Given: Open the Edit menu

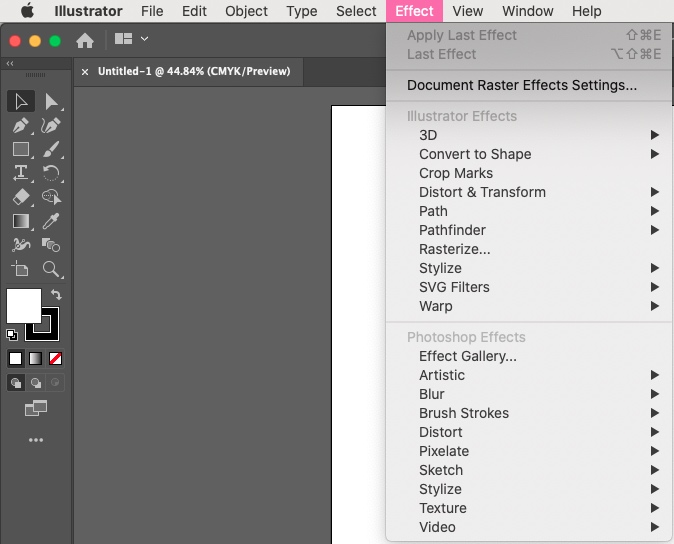Looking at the screenshot, I should point(194,11).
